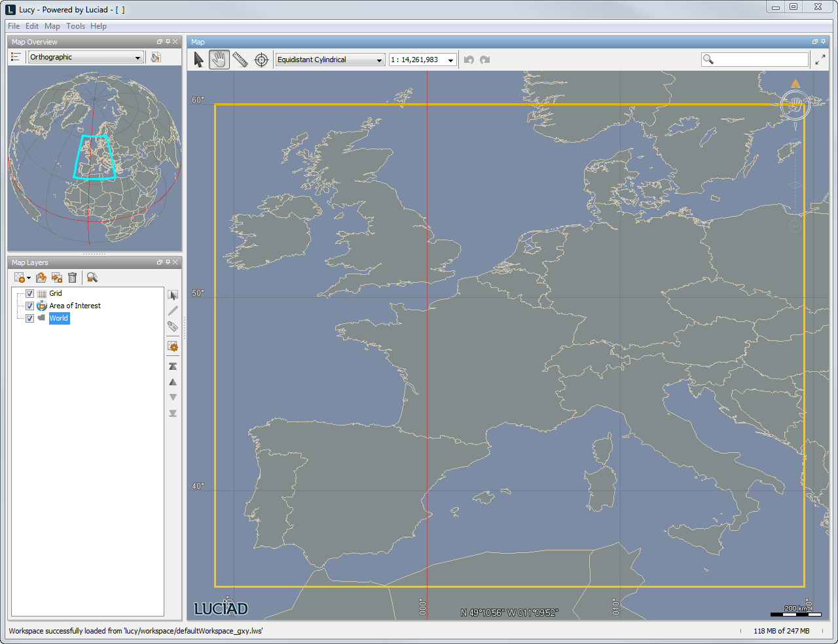Click the orange north arrow compass
This screenshot has width=838, height=644.
tap(795, 84)
